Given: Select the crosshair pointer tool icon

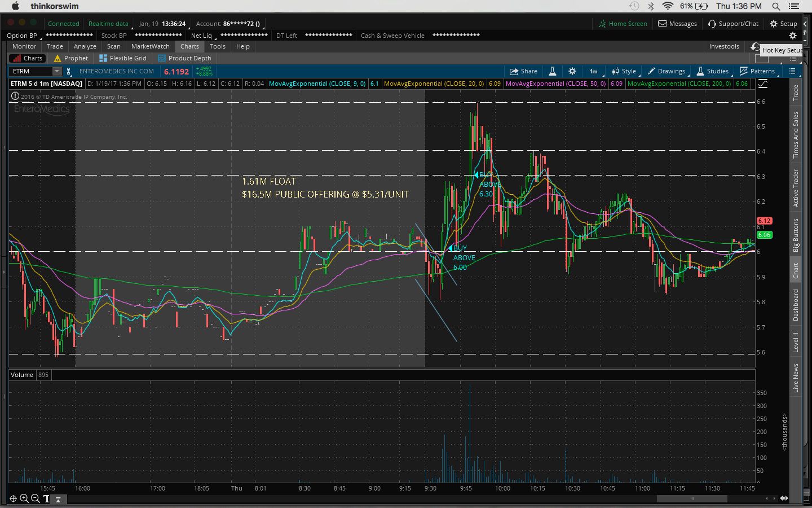Looking at the screenshot, I should 13,498.
